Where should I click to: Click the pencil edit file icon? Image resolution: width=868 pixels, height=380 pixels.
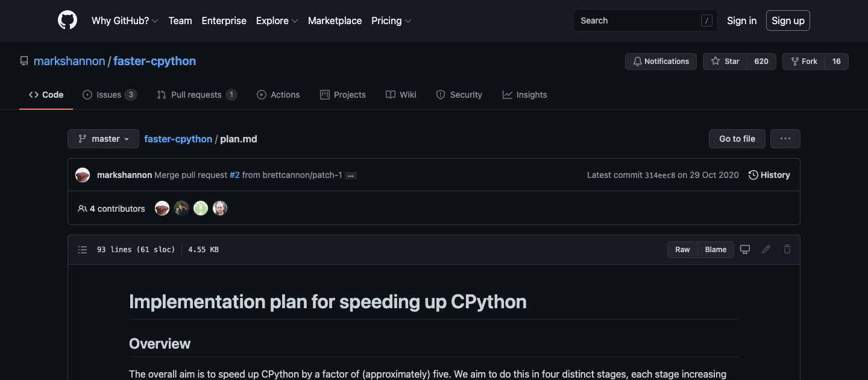766,249
